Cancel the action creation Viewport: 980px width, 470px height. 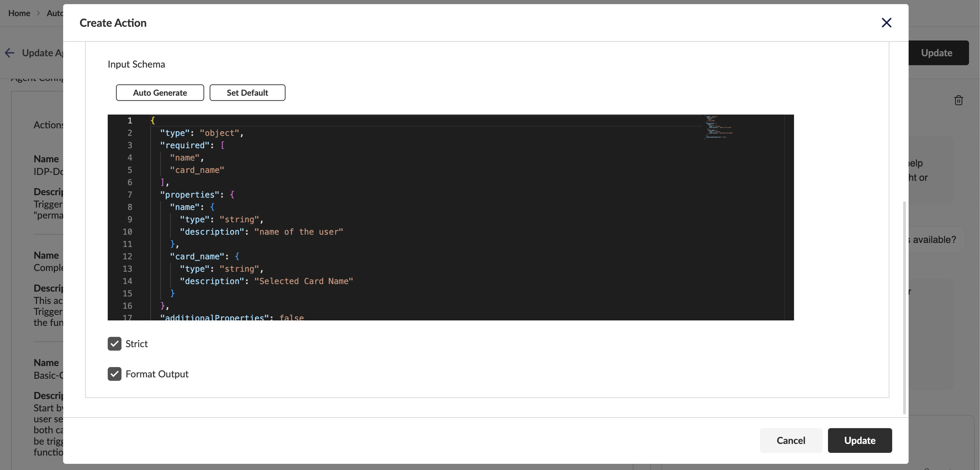point(791,440)
